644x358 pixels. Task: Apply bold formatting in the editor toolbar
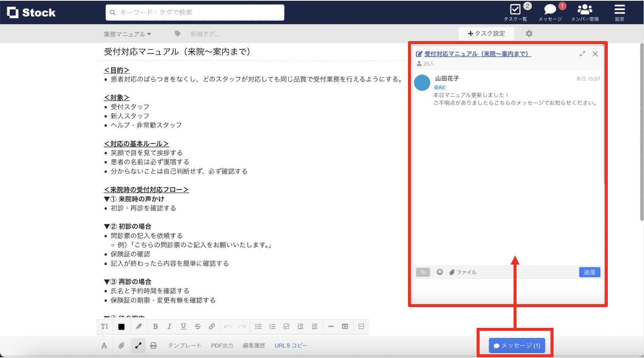click(155, 326)
